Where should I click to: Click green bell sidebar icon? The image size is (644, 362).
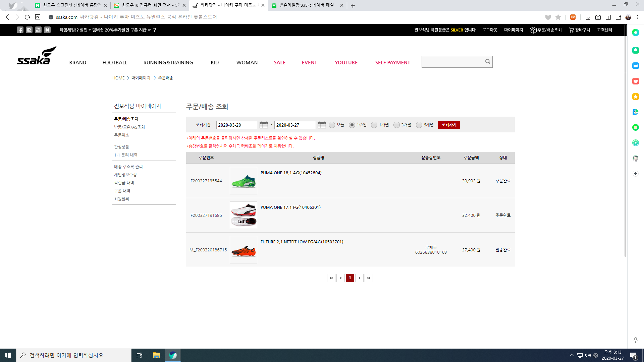(x=636, y=50)
